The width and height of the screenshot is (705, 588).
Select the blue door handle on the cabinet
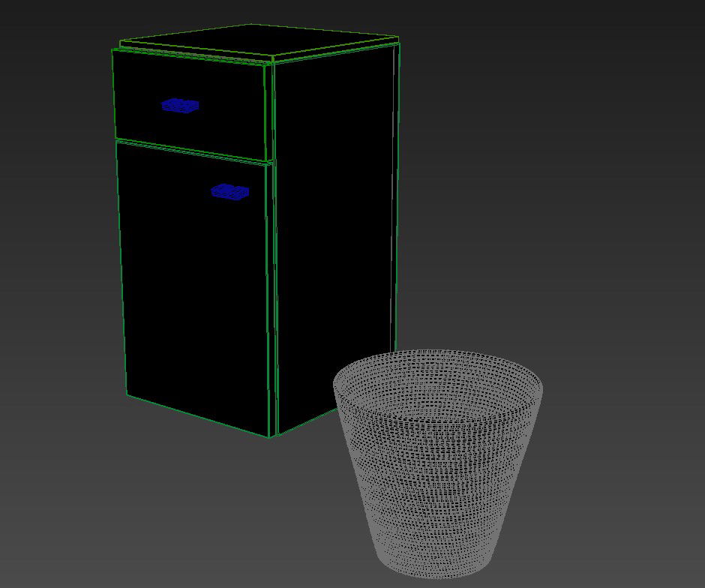click(x=229, y=192)
